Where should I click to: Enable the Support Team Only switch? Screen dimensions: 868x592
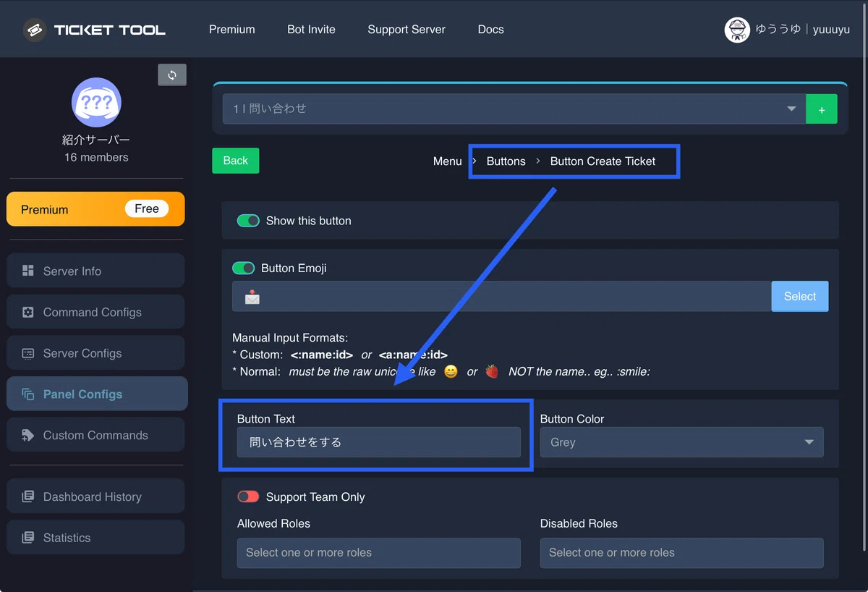click(248, 496)
